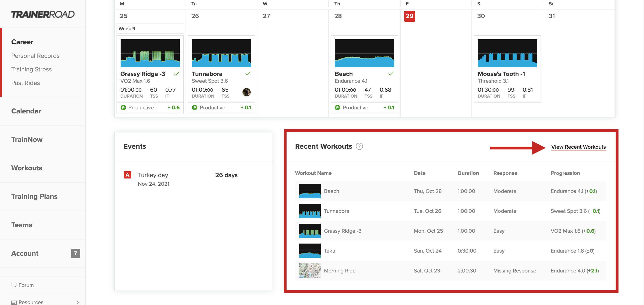Click the completed checkmark on Grassy Ridge -3
The height and width of the screenshot is (305, 644).
[x=177, y=74]
